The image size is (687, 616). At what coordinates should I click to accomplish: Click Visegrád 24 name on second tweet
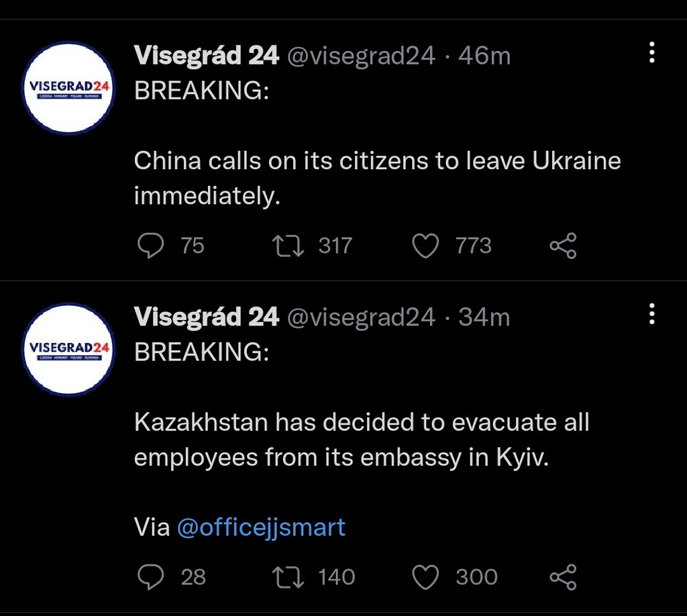207,317
